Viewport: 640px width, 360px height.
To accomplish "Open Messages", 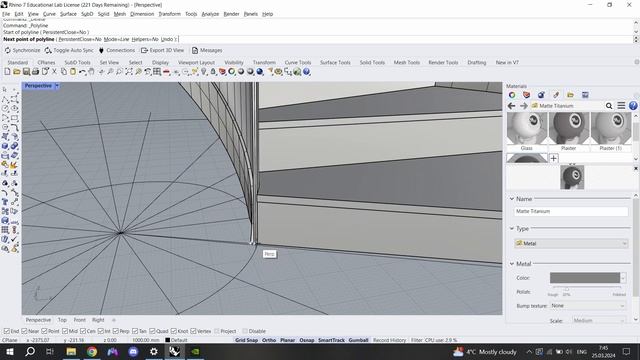I will click(x=207, y=50).
